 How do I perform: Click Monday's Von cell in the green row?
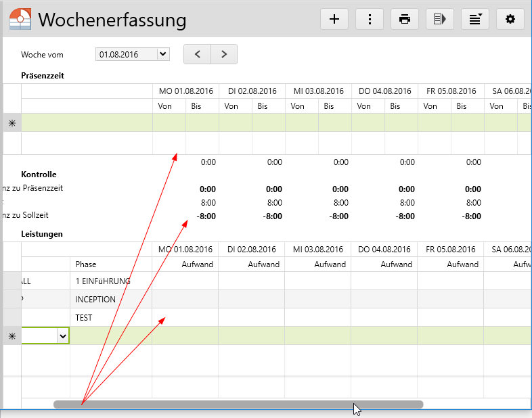pyautogui.click(x=169, y=122)
